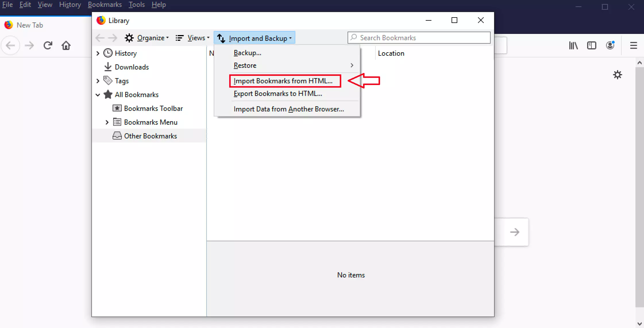Select Export Bookmarks to HTML option

(278, 93)
